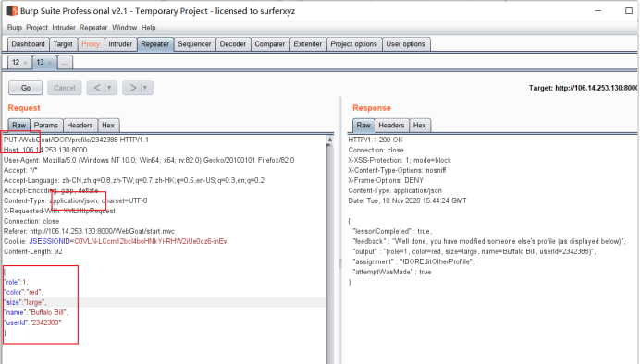The image size is (640, 364).
Task: Open the Burp menu
Action: click(x=15, y=28)
